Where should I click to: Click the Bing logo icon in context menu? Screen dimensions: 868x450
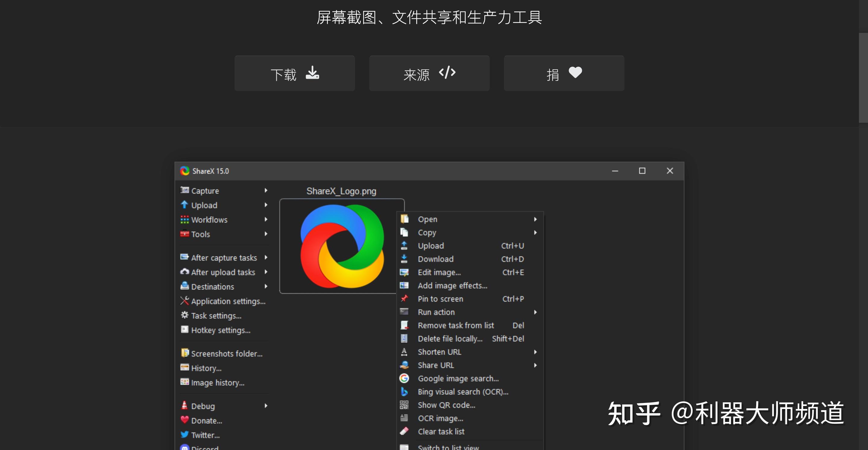(x=404, y=392)
